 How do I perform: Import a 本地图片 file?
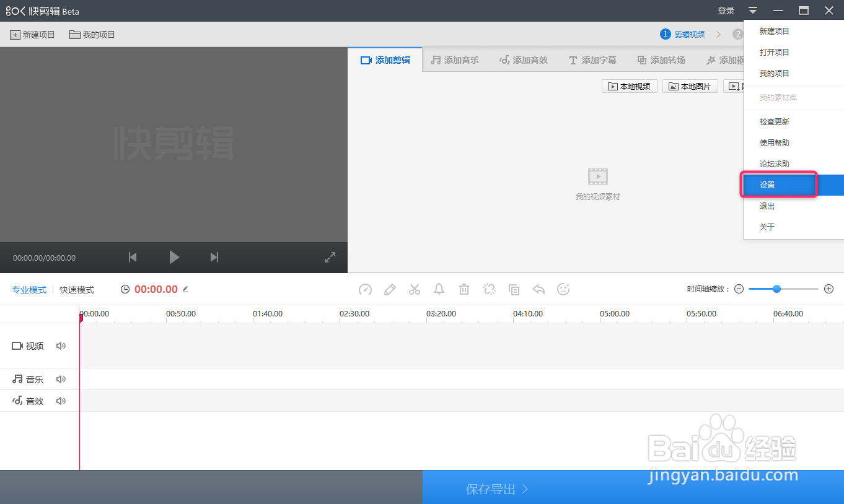(x=690, y=87)
